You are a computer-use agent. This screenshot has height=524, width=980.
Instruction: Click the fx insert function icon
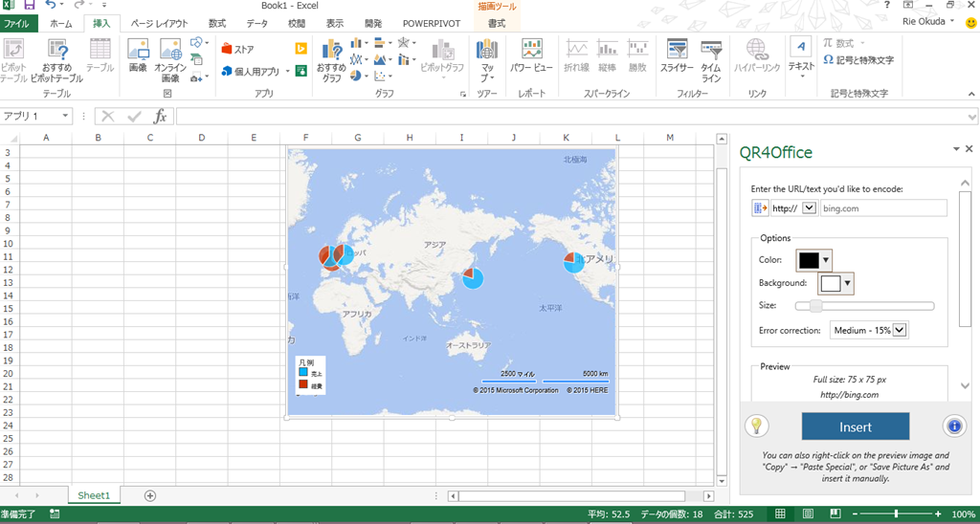[x=160, y=116]
